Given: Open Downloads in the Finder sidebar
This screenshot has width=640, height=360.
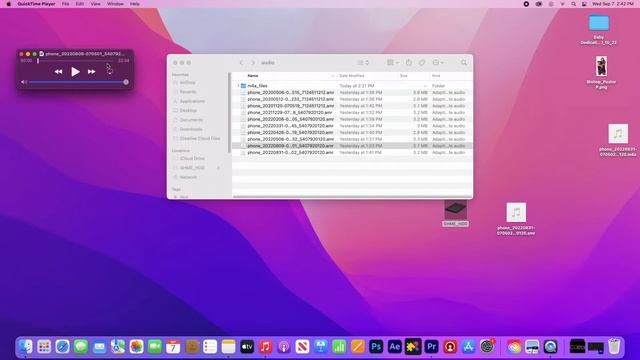Looking at the screenshot, I should click(191, 129).
